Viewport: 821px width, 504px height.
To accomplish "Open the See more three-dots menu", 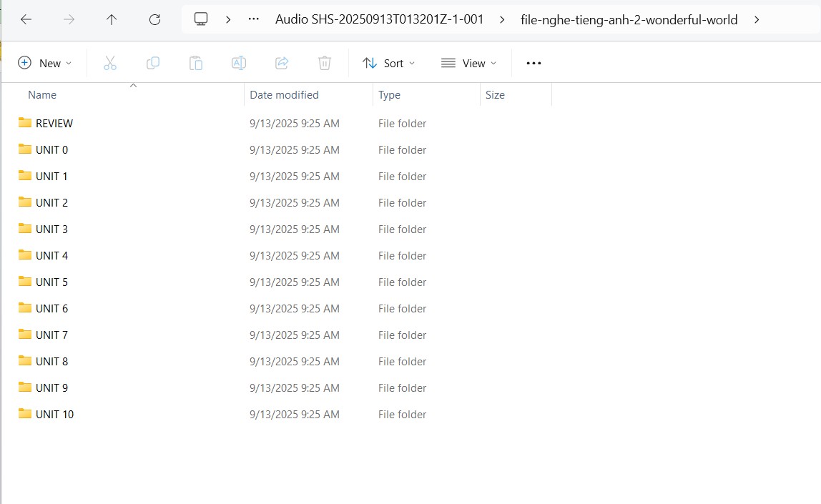I will [x=534, y=64].
